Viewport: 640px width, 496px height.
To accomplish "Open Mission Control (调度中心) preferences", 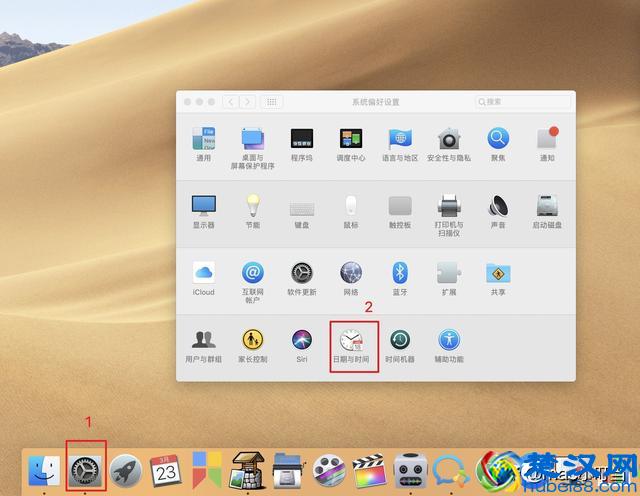I will [x=351, y=144].
